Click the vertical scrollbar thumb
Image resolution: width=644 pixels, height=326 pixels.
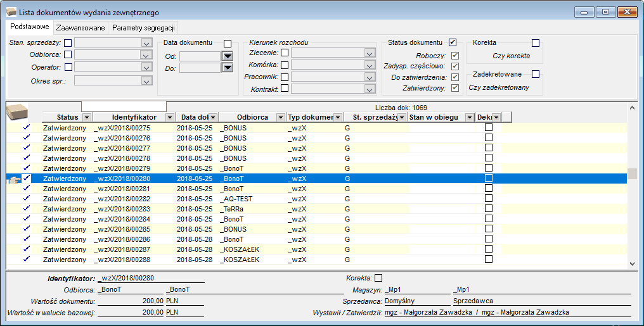point(632,174)
